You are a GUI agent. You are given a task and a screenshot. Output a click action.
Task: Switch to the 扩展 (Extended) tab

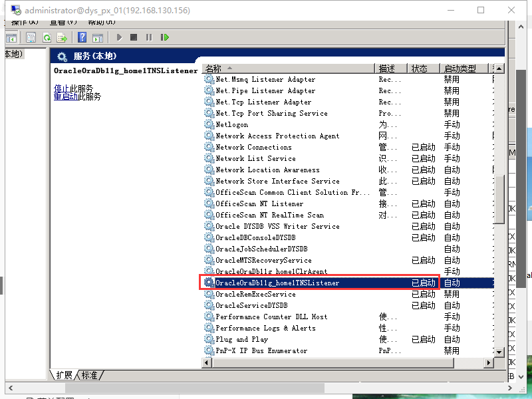pyautogui.click(x=65, y=376)
